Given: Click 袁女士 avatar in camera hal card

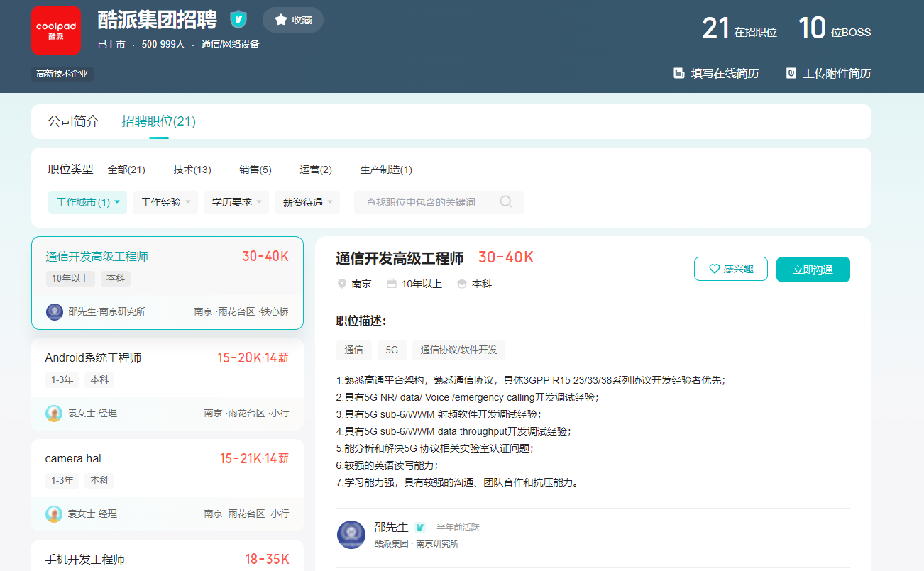Looking at the screenshot, I should point(54,514).
